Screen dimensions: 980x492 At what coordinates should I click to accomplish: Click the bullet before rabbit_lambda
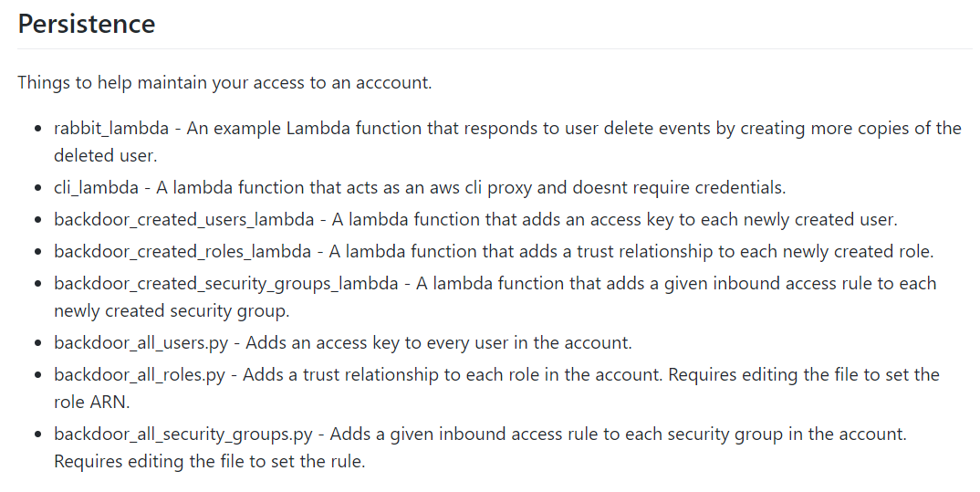tap(36, 129)
